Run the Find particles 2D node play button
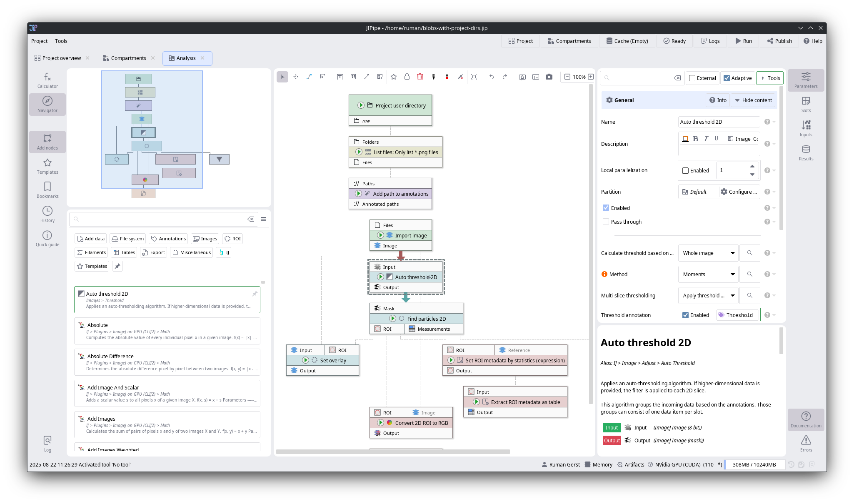Viewport: 854px width, 504px height. tap(392, 319)
